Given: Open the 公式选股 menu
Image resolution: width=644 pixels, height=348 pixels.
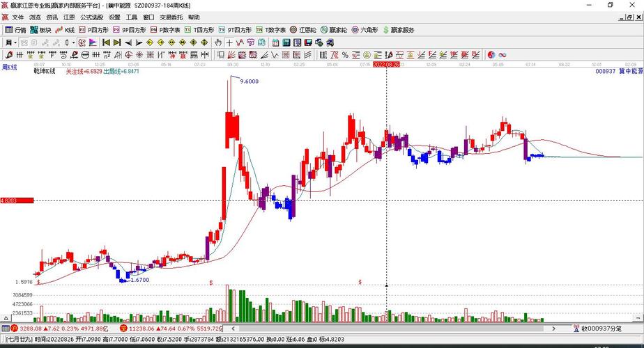Looking at the screenshot, I should tap(91, 17).
